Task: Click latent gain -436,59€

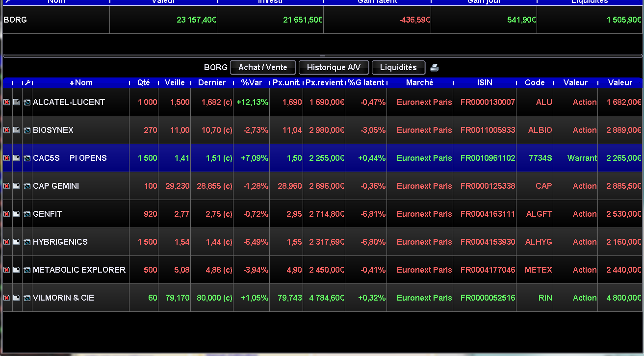Action: click(414, 20)
